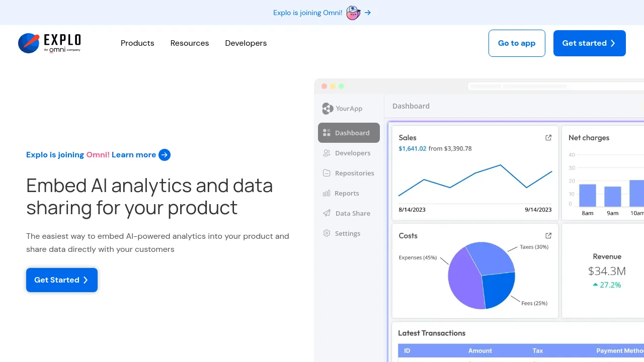Click the Go to app button
Screen dimensions: 644x362
(517, 43)
